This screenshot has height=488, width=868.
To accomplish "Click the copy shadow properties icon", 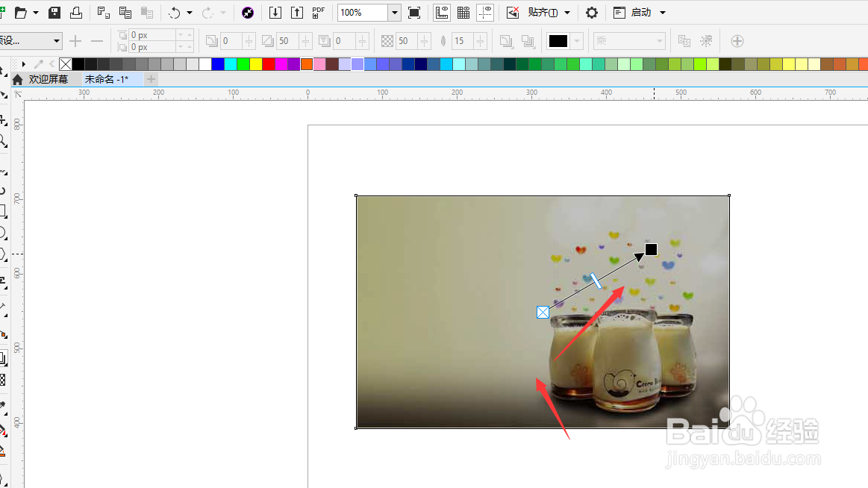I will pos(684,40).
